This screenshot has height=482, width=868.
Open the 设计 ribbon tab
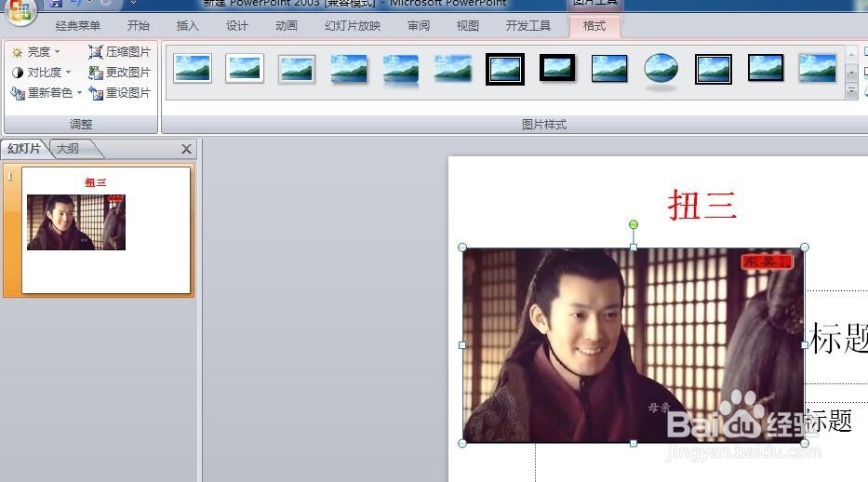point(236,25)
